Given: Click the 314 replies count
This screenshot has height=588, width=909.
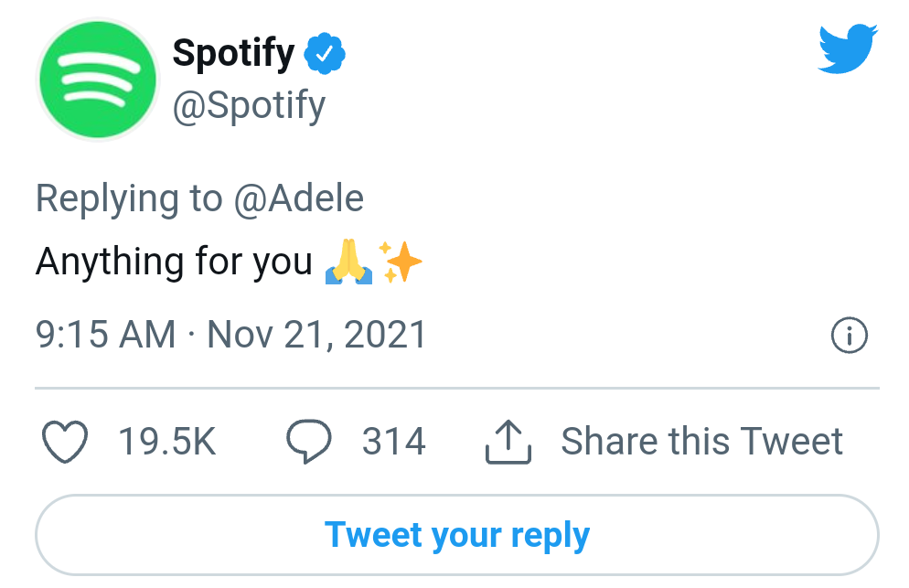Looking at the screenshot, I should click(x=394, y=443).
